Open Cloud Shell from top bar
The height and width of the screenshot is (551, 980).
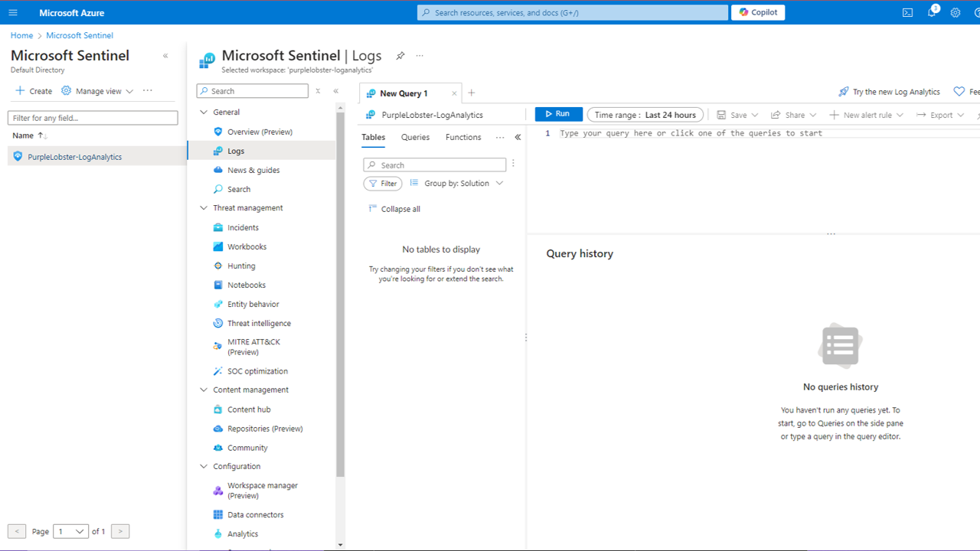tap(907, 12)
